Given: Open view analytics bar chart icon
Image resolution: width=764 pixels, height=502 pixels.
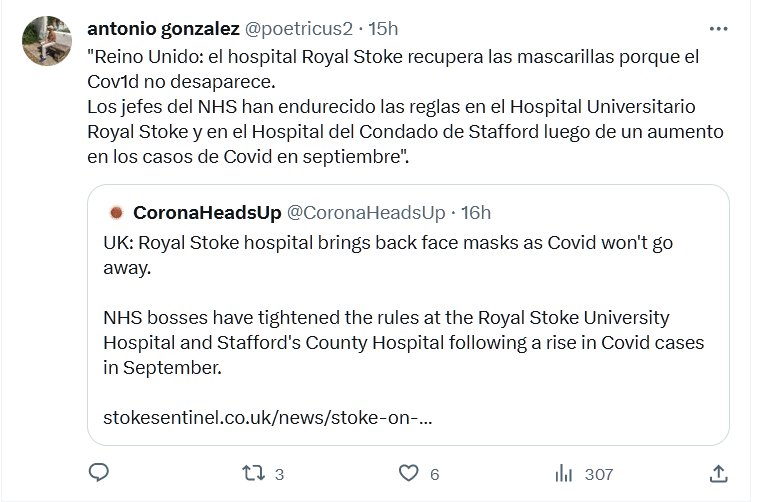Looking at the screenshot, I should 563,472.
